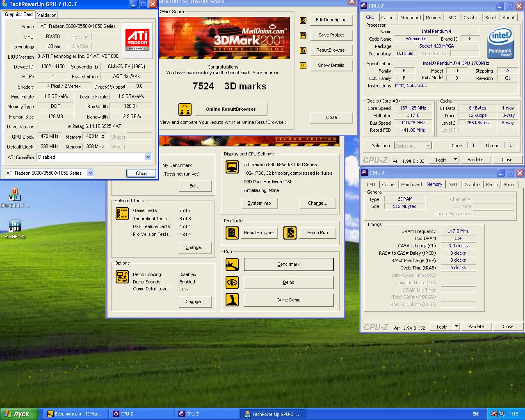Screen dimensions: 525x420
Task: Switch to the Validation tab in GPU-Z
Action: click(47, 15)
